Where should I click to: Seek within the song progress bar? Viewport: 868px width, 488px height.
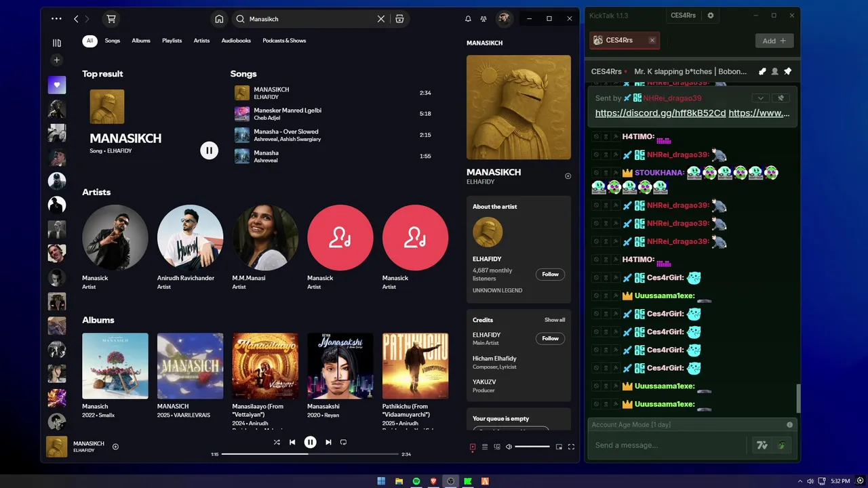tap(310, 454)
